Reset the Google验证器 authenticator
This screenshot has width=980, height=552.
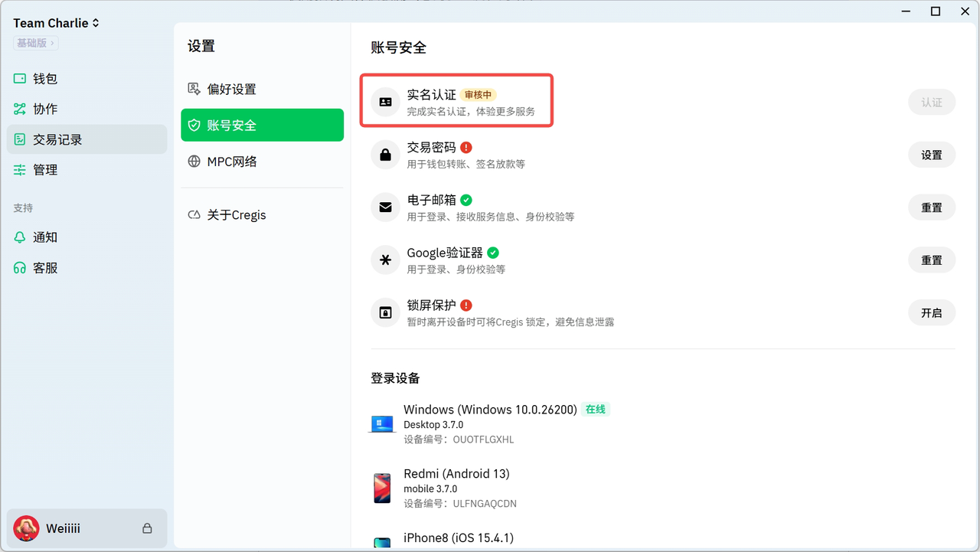[x=931, y=260]
